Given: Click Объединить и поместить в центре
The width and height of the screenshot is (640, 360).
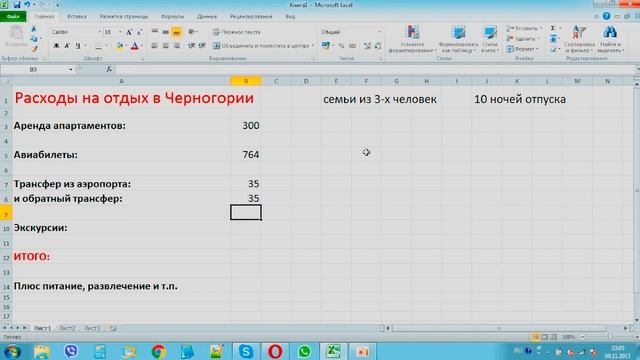Looking at the screenshot, I should (x=262, y=46).
